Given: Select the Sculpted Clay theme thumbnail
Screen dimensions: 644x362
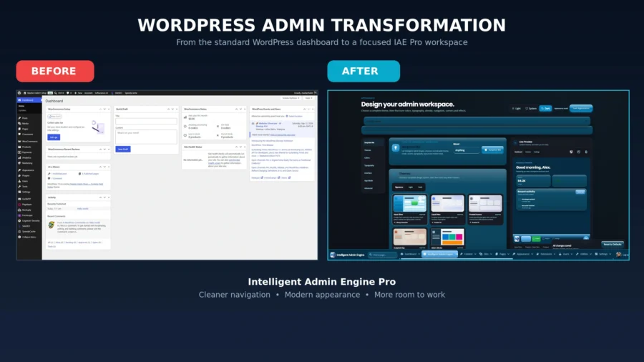Looking at the screenshot, I should tap(409, 238).
